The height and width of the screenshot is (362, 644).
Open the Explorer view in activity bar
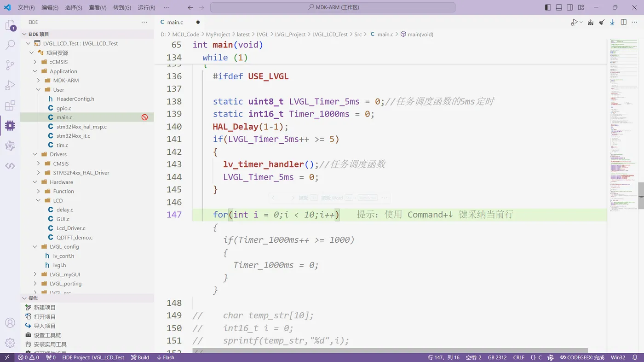click(x=10, y=25)
